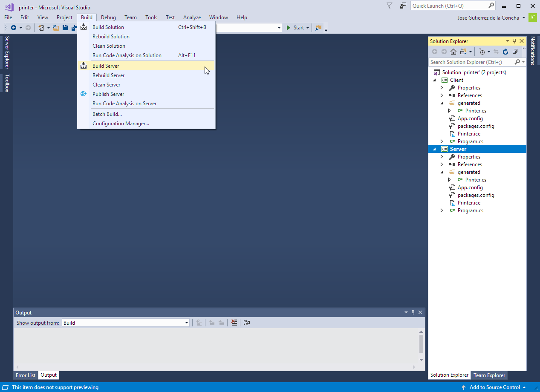540x392 pixels.
Task: Click the Search Solution Explorer field
Action: pyautogui.click(x=471, y=62)
